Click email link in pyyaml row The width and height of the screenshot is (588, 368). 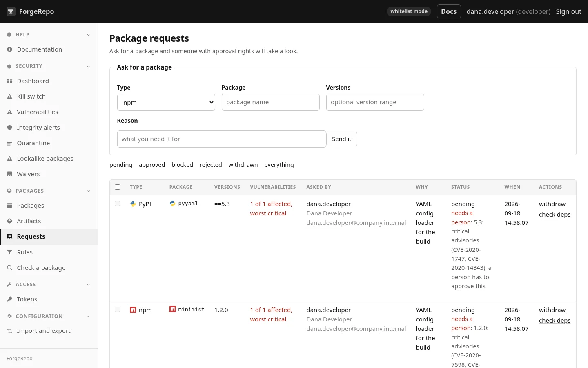356,223
